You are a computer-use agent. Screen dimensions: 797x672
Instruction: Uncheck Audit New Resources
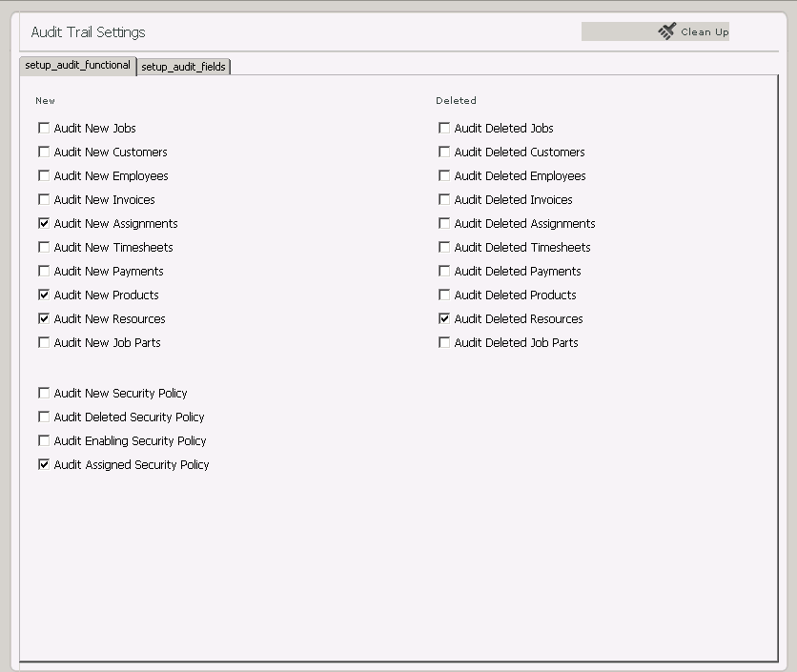point(44,318)
